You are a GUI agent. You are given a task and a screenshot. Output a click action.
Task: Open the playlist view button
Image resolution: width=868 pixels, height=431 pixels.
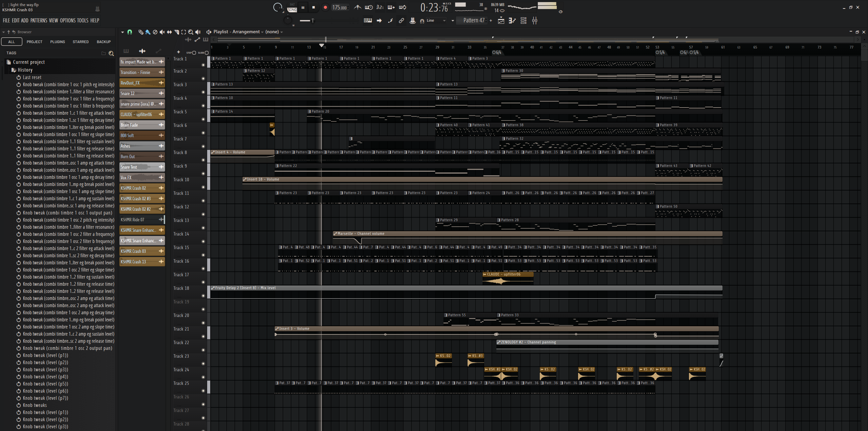coord(501,21)
